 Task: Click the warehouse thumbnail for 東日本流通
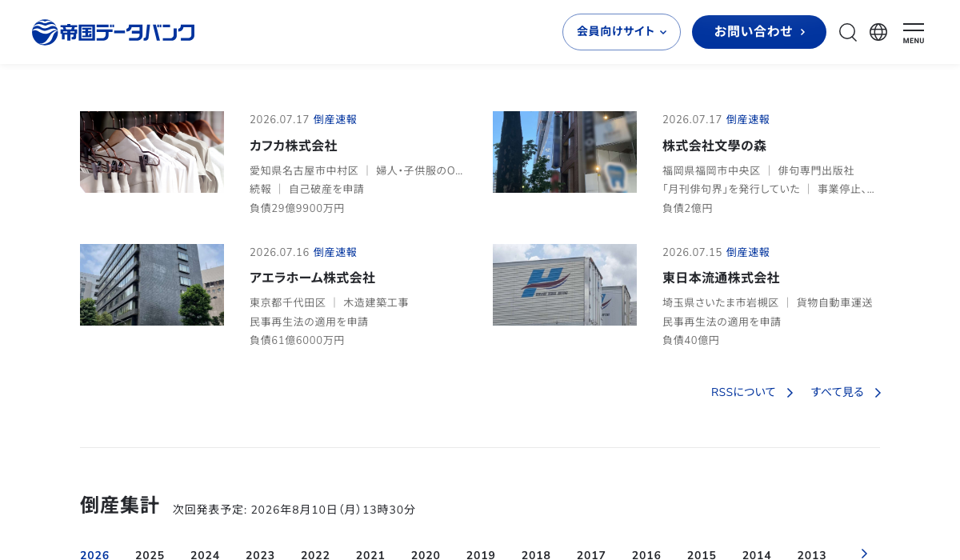click(x=565, y=285)
